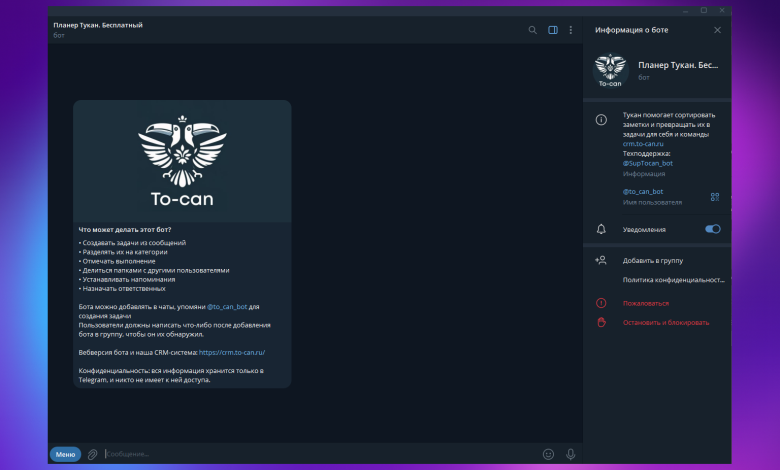Click the To-can bot avatar in info panel
Image resolution: width=780 pixels, height=470 pixels.
click(609, 70)
